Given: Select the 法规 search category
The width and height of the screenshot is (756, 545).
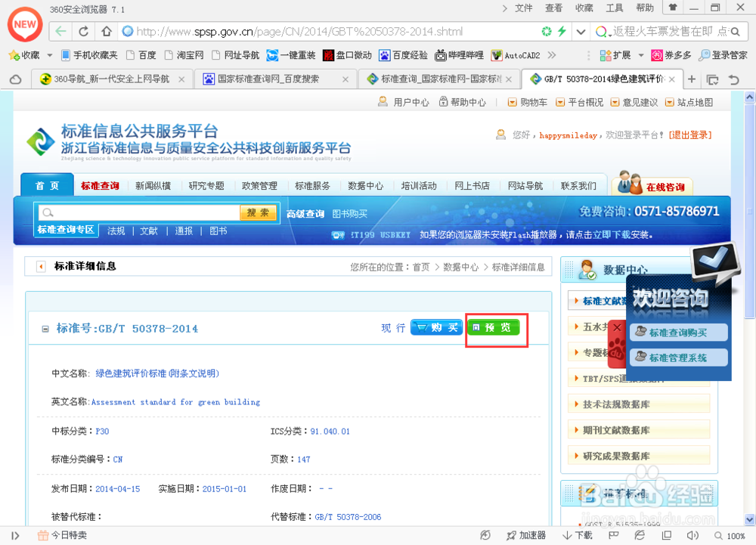Looking at the screenshot, I should (116, 231).
